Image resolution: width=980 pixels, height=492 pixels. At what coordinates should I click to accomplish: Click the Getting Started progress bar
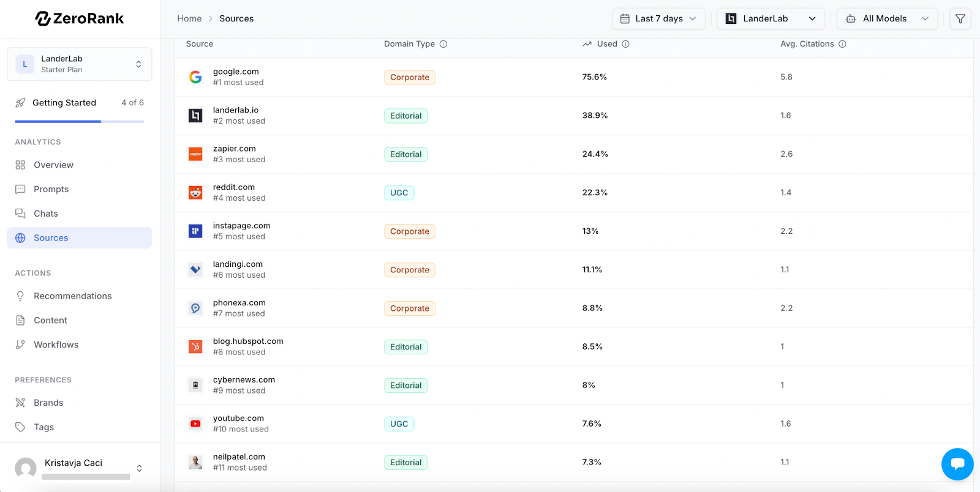[80, 122]
